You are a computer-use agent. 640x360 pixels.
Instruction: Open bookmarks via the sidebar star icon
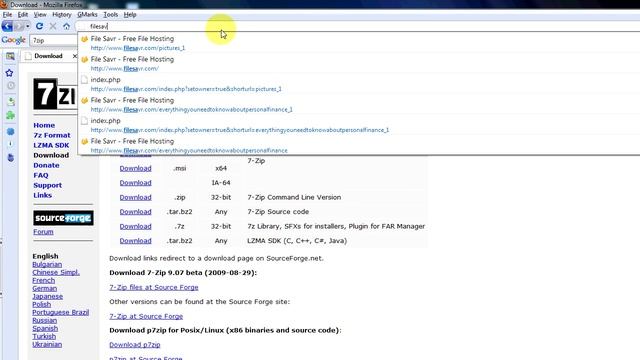click(x=9, y=73)
